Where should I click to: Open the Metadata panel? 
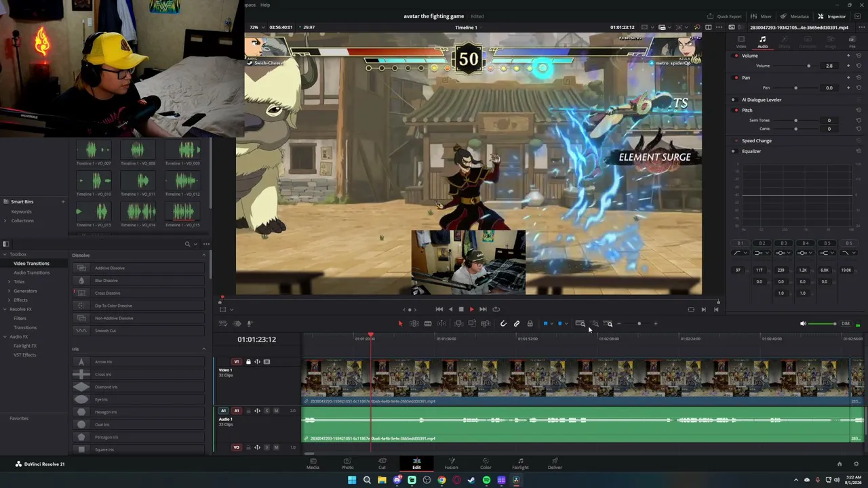click(x=795, y=16)
